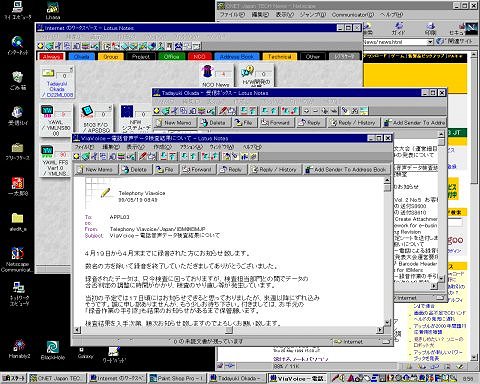Open 作成(C) menu in ViaVoice window
480x384 pixels.
(x=162, y=147)
